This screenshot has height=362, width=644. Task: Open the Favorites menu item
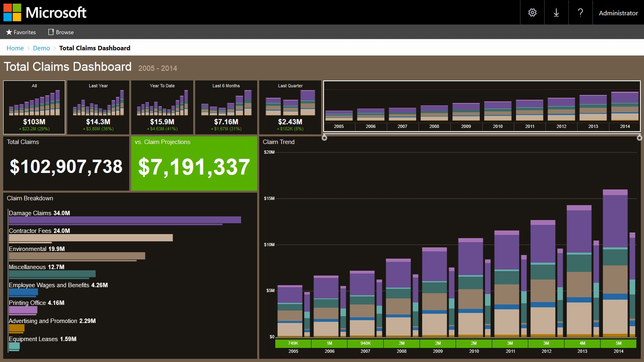21,32
